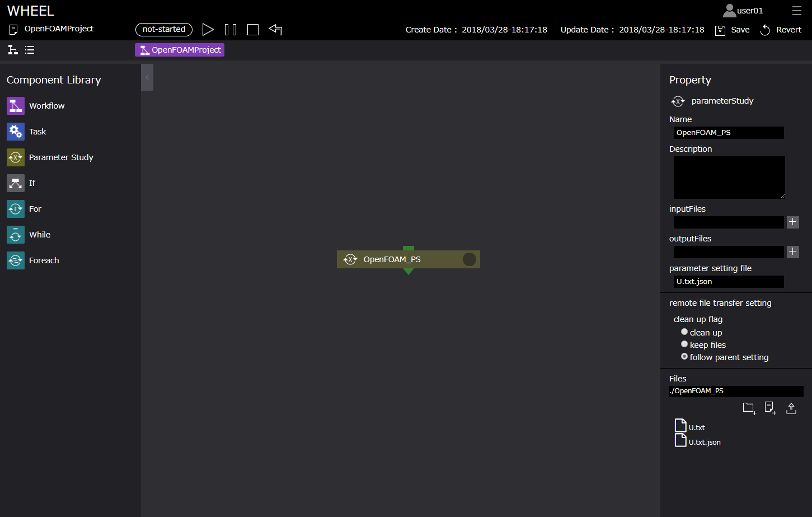Click the clean project return-arrow icon
The height and width of the screenshot is (517, 812).
(275, 30)
